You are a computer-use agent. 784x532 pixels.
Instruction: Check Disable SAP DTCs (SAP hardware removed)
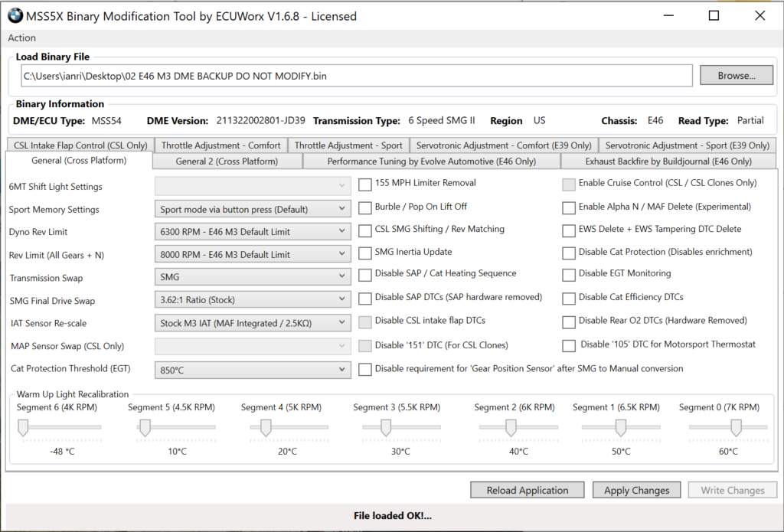[x=365, y=298]
